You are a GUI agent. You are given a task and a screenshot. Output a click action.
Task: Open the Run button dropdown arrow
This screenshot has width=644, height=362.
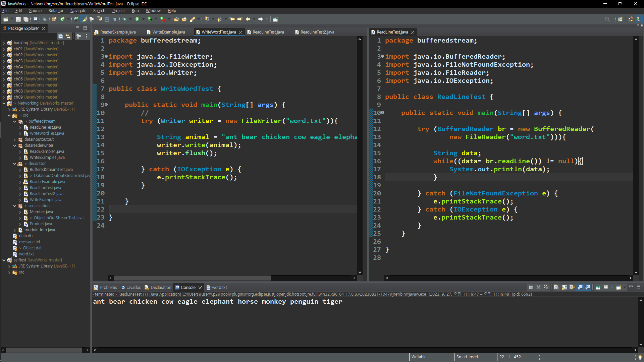tap(143, 19)
